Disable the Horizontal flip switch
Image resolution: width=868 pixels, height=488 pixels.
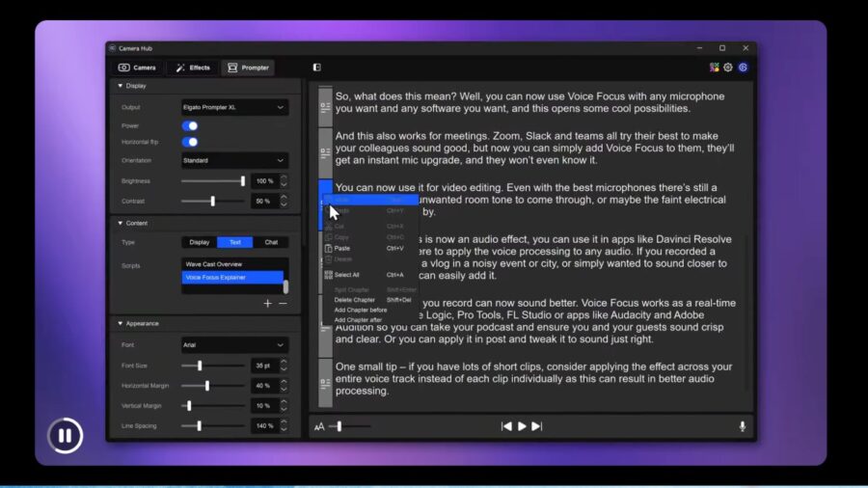click(190, 142)
